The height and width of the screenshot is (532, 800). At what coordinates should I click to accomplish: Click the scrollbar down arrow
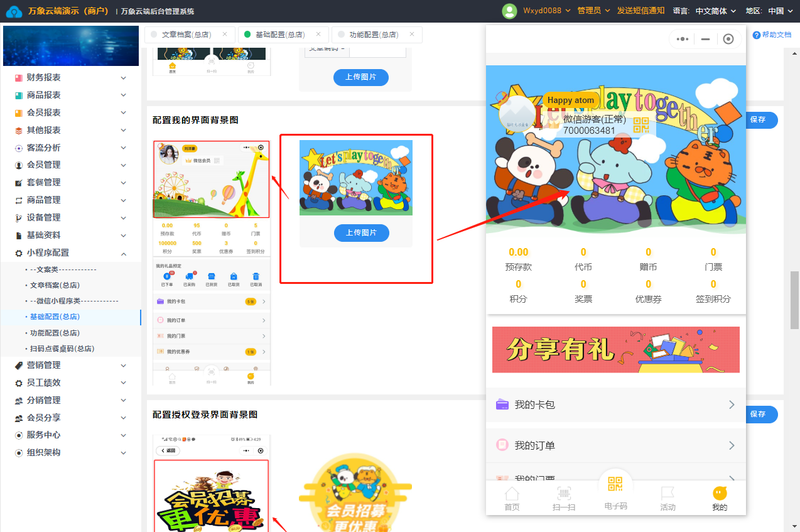(794, 526)
